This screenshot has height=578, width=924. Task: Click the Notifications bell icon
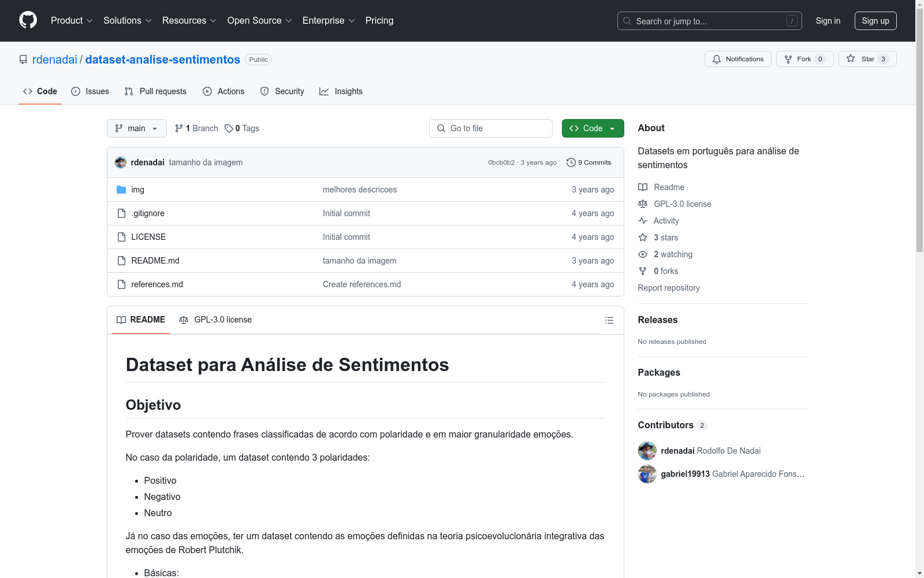click(717, 59)
